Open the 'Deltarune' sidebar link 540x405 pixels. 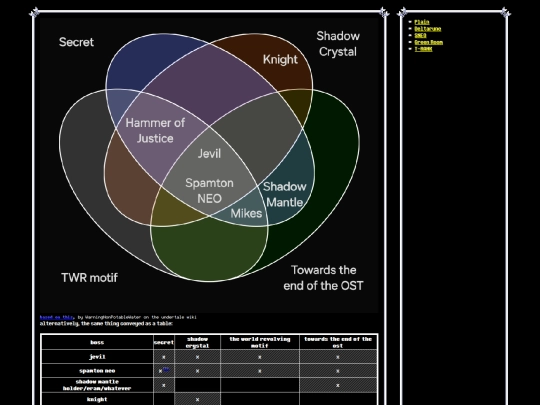(427, 29)
